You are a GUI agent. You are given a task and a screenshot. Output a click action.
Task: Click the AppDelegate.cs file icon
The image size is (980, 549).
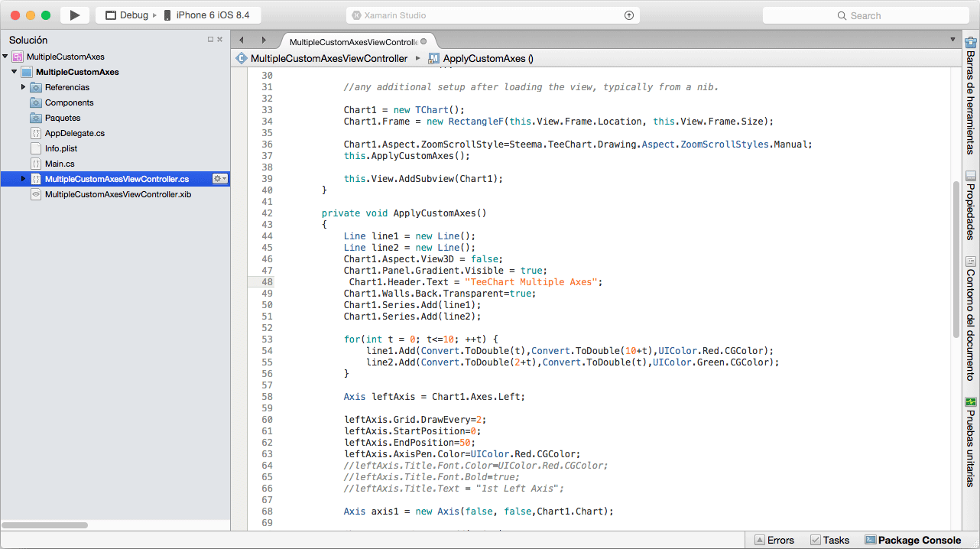tap(36, 133)
